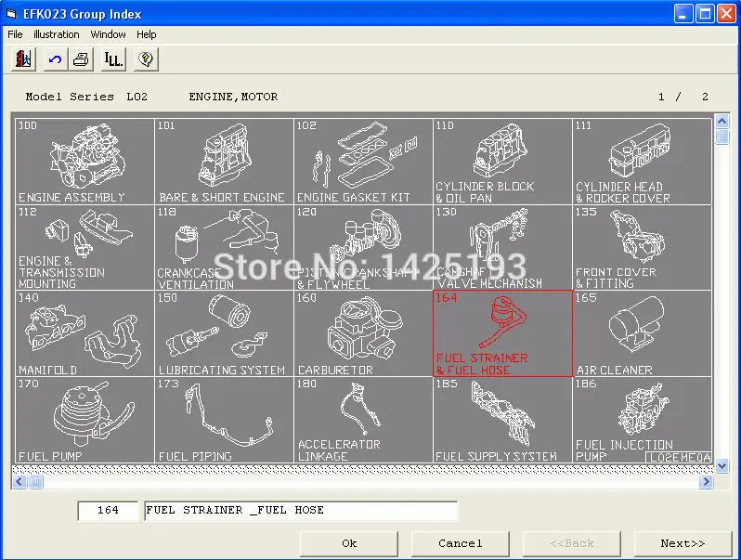Click the printer toolbar icon
This screenshot has width=741, height=560.
click(82, 59)
